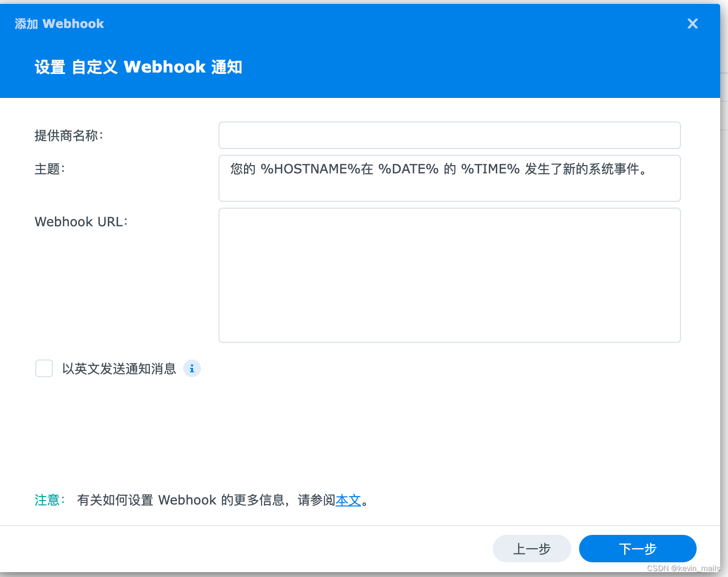Proceed with 下一步 button
Screen dimensions: 728x577
pos(637,549)
